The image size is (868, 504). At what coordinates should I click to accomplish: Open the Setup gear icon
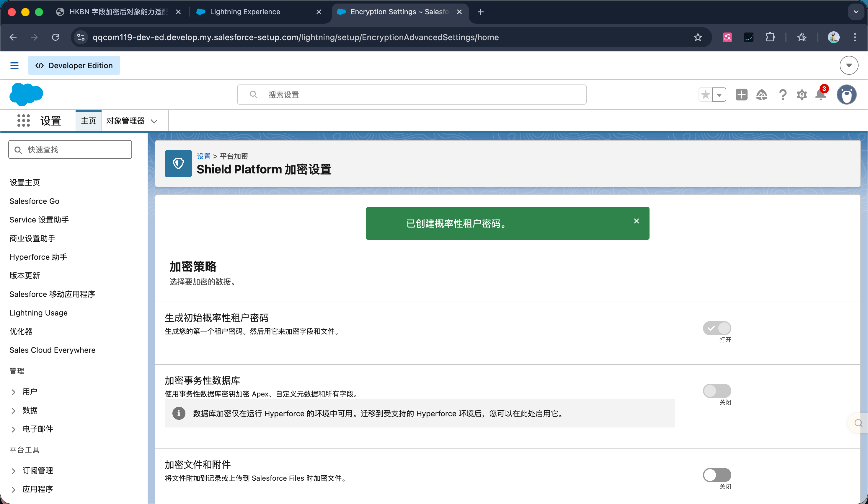point(802,95)
